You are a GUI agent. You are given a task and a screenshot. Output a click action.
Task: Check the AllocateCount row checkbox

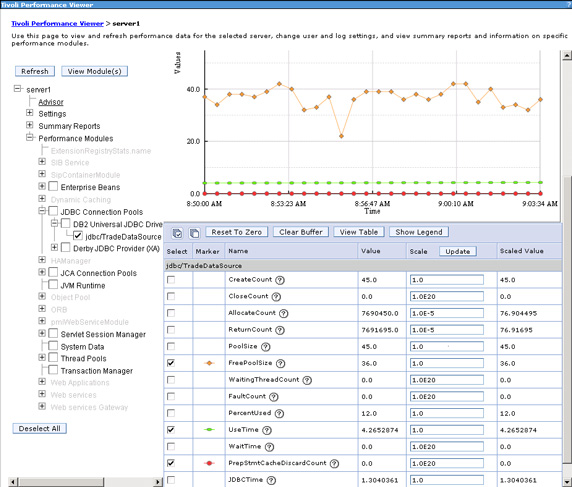coord(171,313)
